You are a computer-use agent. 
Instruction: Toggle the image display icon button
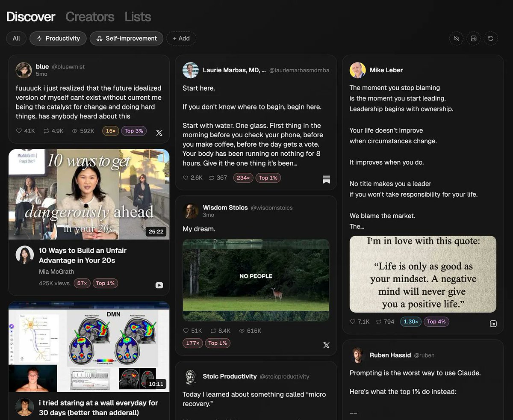pyautogui.click(x=474, y=38)
